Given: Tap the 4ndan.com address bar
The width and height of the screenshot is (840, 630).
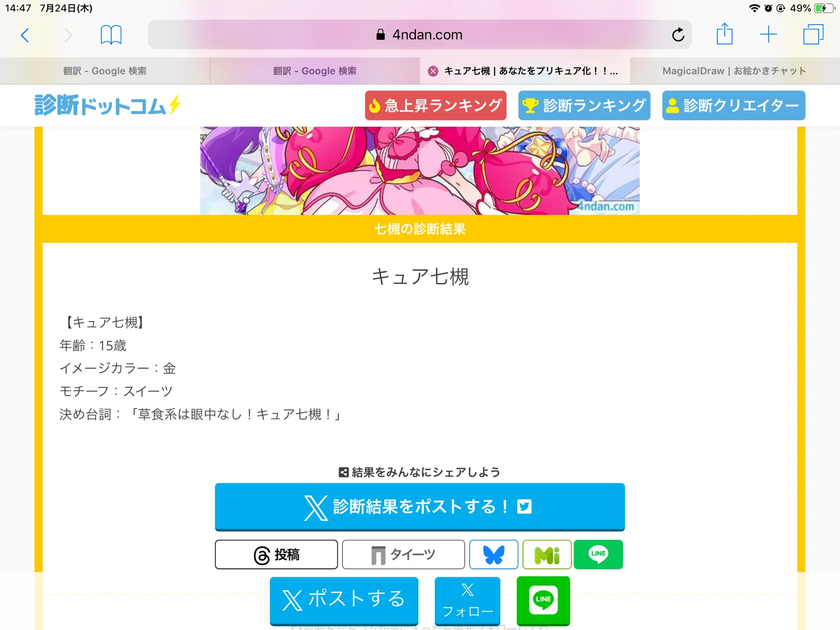Looking at the screenshot, I should 420,35.
